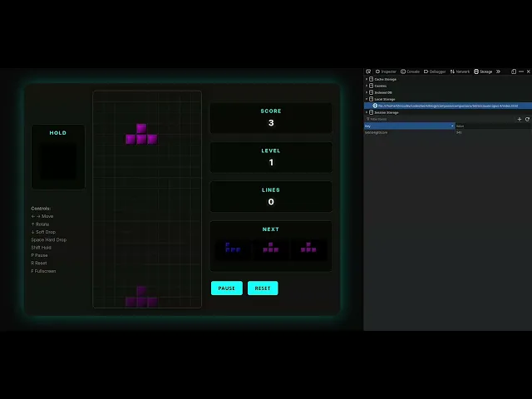Switch to the Network tab
532x399 pixels.
[x=460, y=71]
